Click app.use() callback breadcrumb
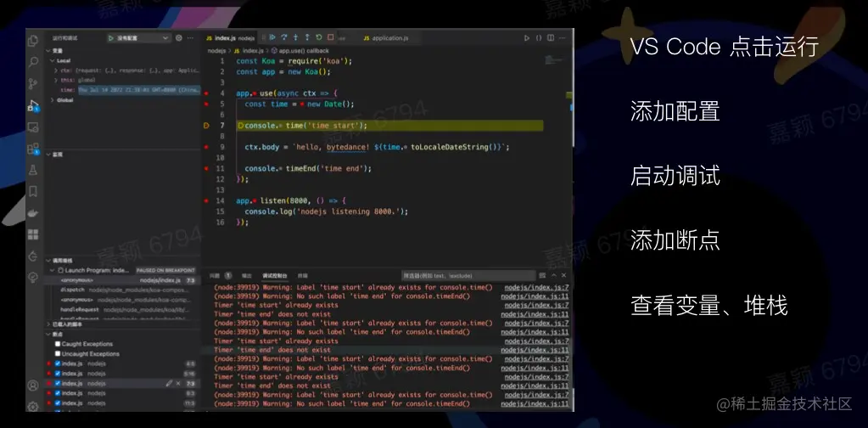This screenshot has width=868, height=428. 304,50
